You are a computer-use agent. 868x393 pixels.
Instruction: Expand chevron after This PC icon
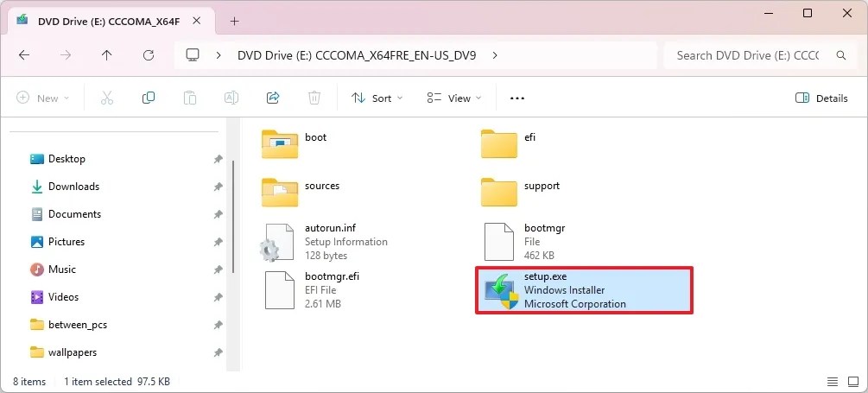219,55
